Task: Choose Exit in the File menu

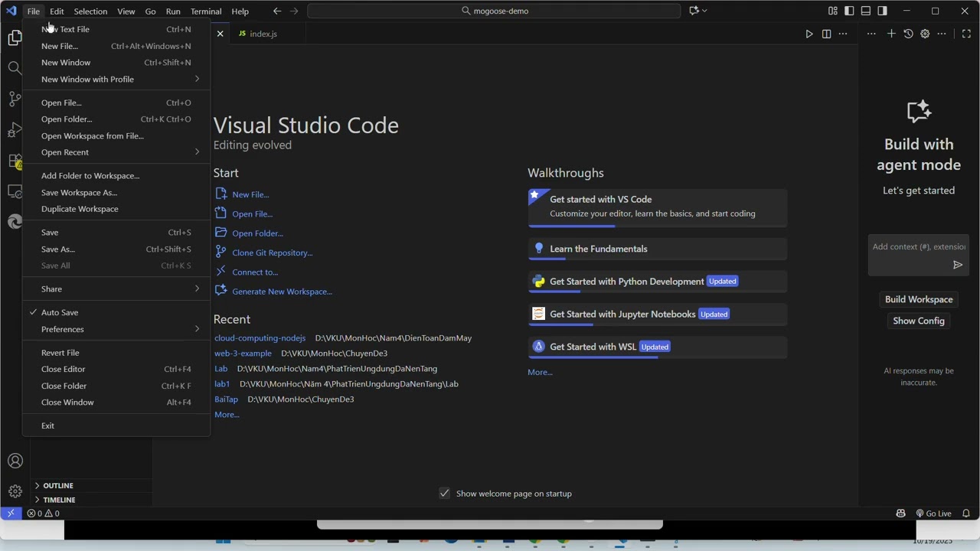Action: [x=116, y=425]
